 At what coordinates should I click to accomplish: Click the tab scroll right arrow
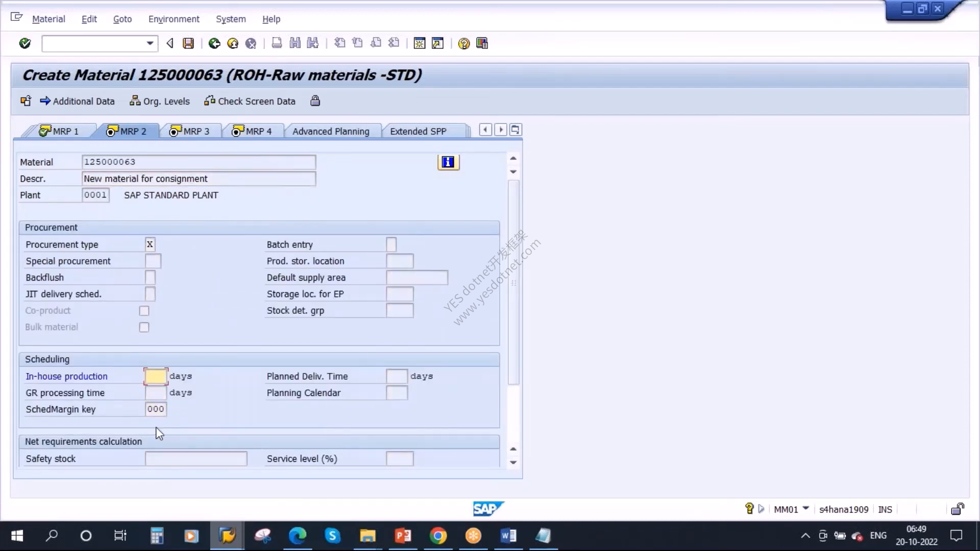pyautogui.click(x=501, y=130)
